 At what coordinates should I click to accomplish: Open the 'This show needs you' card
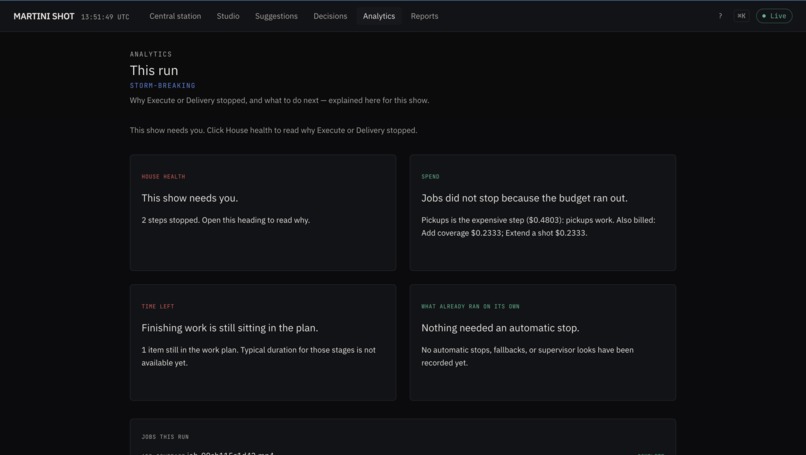click(263, 212)
